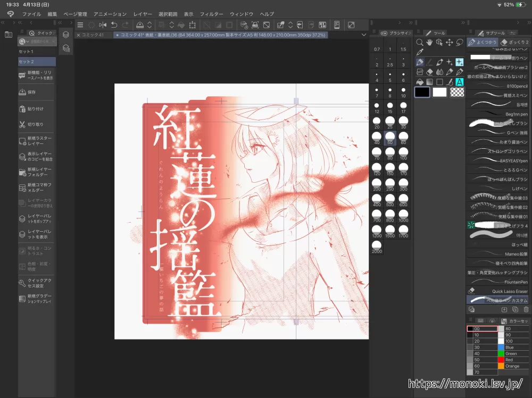The height and width of the screenshot is (398, 532).
Task: Switch to white sub drawing color
Action: (x=439, y=92)
